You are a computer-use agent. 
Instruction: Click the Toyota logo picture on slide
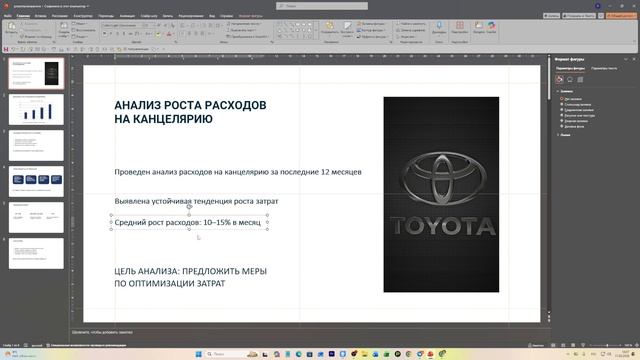pos(441,194)
